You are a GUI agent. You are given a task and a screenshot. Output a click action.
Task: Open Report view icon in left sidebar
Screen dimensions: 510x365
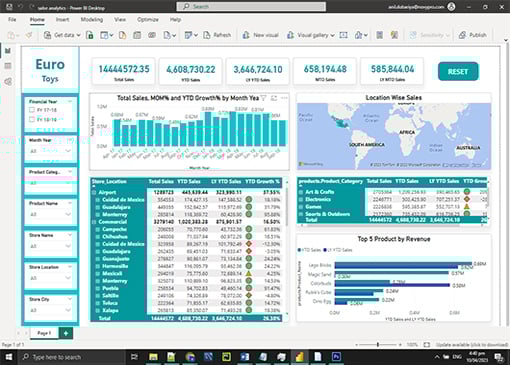click(8, 51)
